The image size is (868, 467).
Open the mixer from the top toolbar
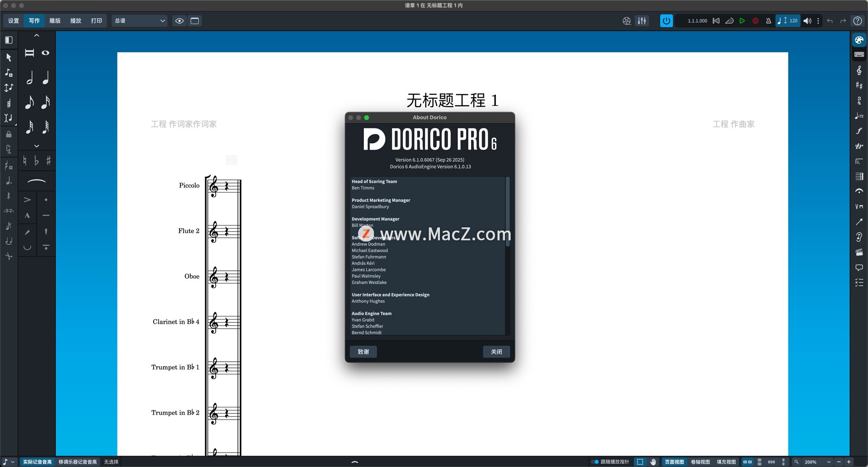(x=642, y=21)
